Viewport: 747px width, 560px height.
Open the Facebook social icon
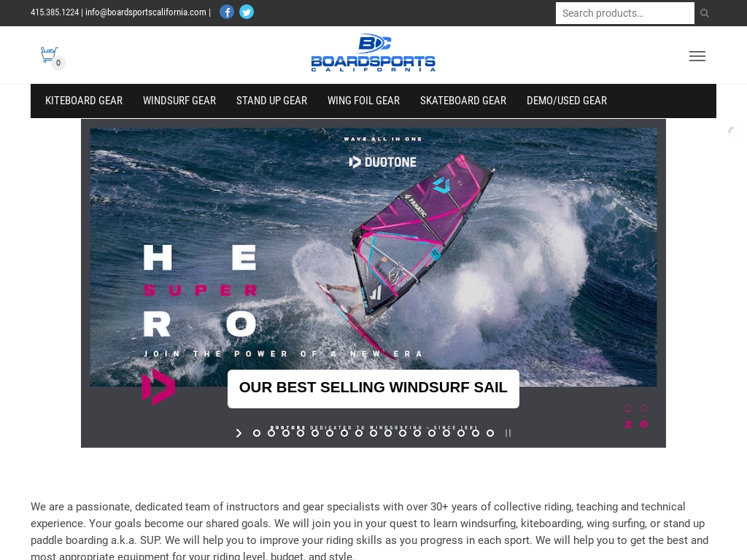tap(227, 12)
